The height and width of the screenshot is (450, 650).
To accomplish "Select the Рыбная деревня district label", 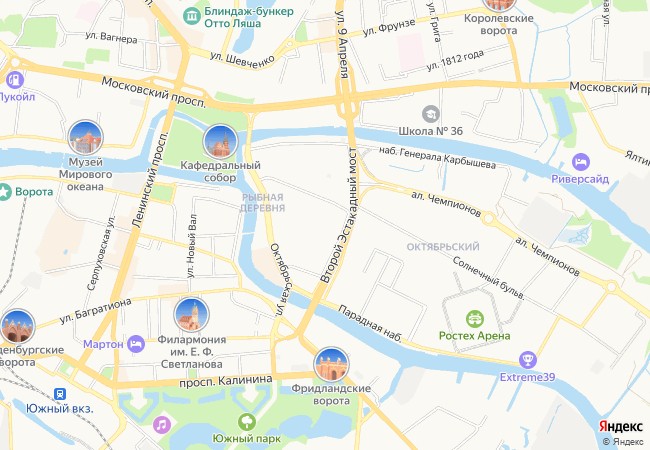I will (x=263, y=203).
